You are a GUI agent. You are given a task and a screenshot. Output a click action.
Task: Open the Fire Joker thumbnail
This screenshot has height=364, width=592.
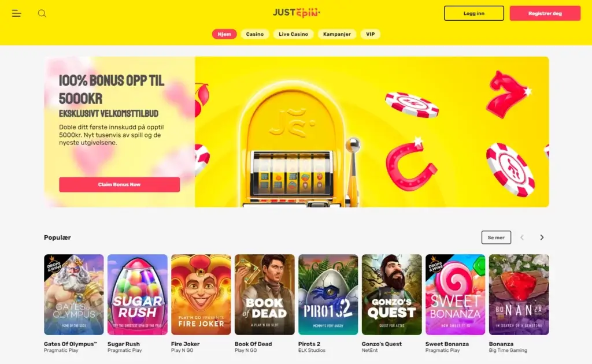[201, 295]
